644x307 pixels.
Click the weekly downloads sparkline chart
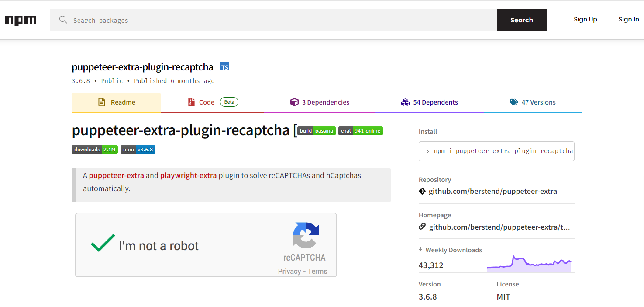pos(529,264)
